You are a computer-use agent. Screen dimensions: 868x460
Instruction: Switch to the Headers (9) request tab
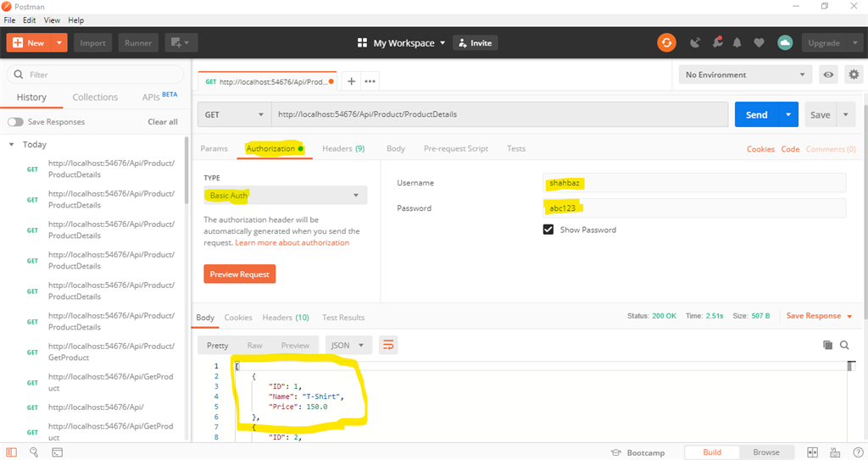coord(343,148)
